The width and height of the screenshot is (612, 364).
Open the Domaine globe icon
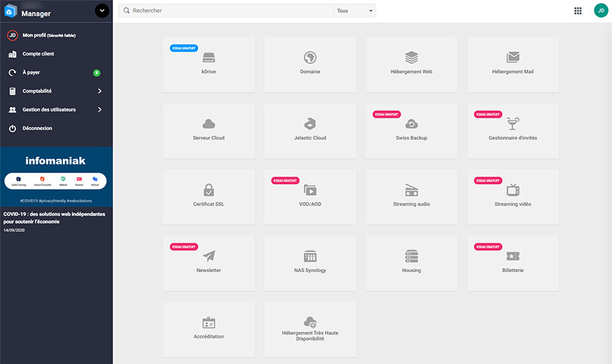[310, 58]
